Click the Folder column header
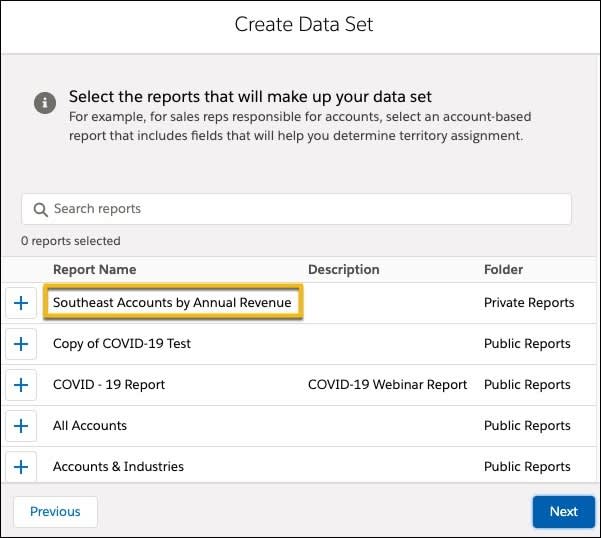Screen dimensions: 601x538 (x=503, y=269)
